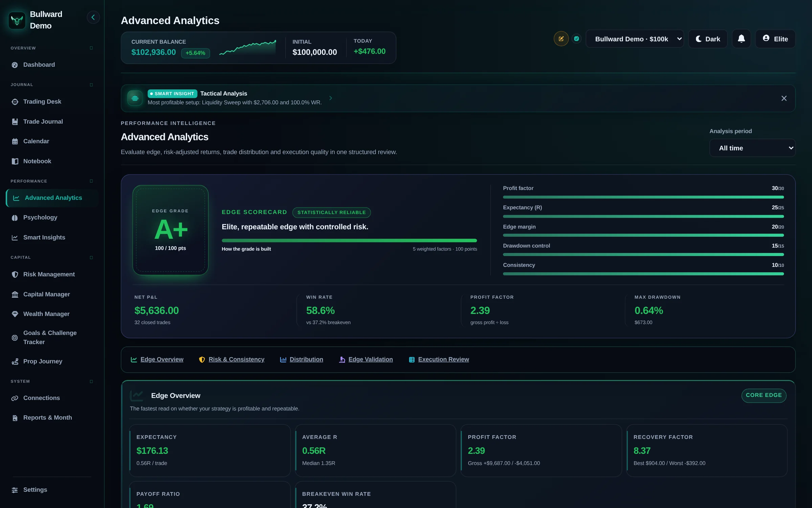Open Advanced Analytics in the sidebar
Viewport: 812px width, 508px height.
click(52, 198)
